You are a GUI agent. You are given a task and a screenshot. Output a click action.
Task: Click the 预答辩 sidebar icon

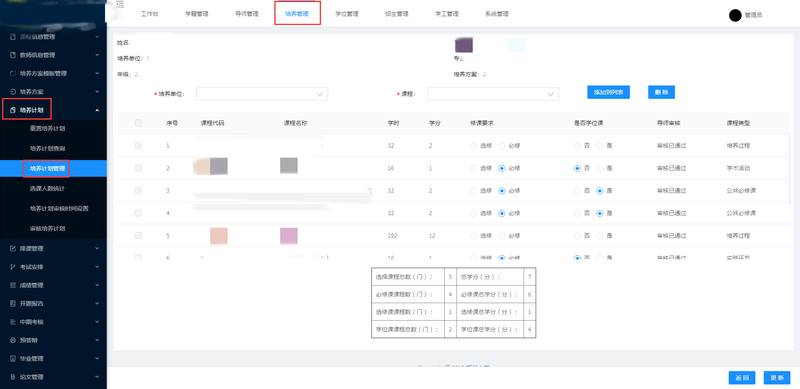(13, 341)
